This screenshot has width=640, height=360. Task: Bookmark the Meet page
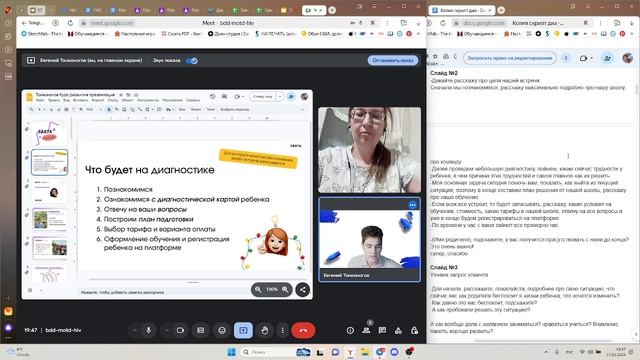coord(372,23)
